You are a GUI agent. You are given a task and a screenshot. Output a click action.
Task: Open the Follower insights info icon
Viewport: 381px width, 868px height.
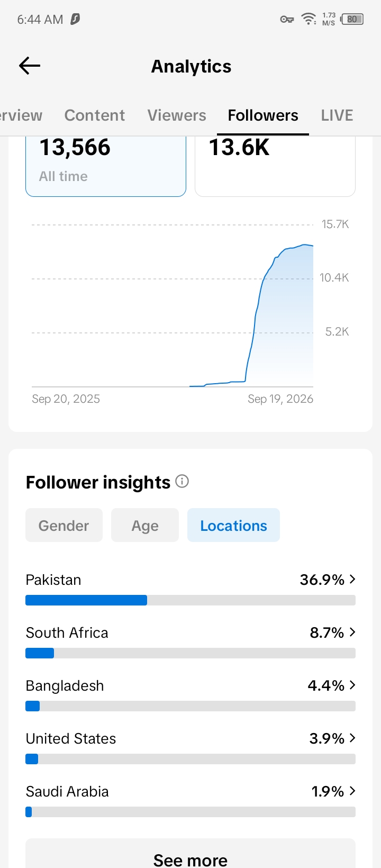click(x=182, y=481)
